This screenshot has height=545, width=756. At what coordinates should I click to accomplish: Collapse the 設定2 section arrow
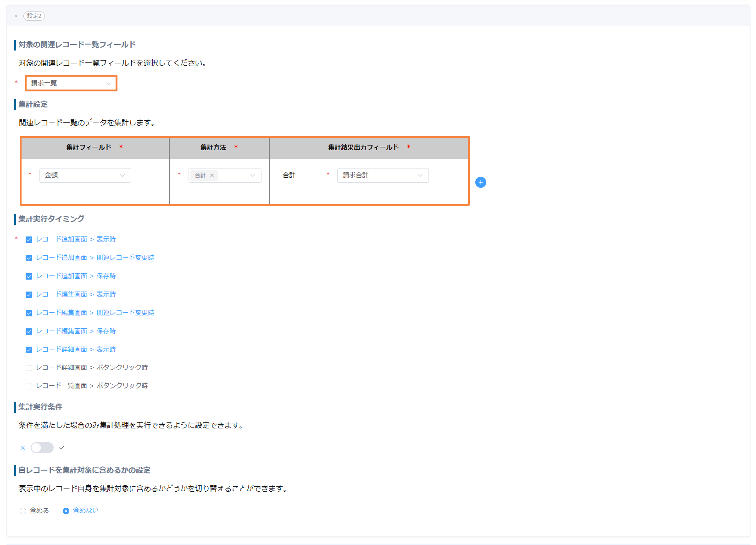16,16
